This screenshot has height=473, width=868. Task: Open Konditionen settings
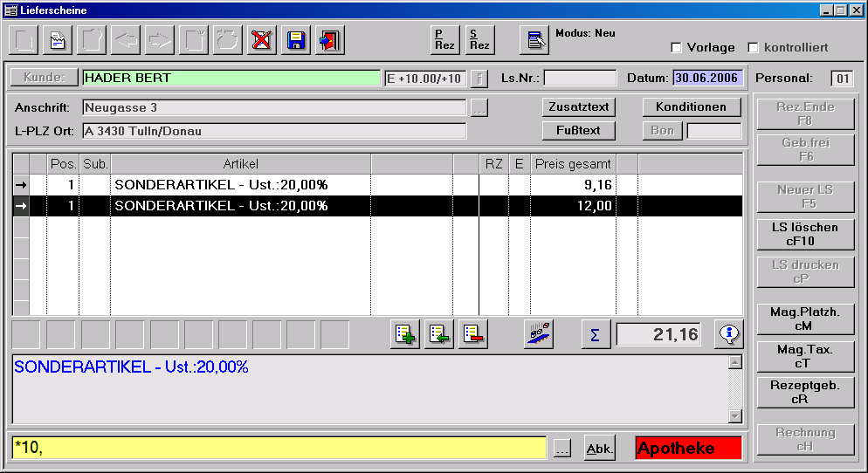(692, 107)
